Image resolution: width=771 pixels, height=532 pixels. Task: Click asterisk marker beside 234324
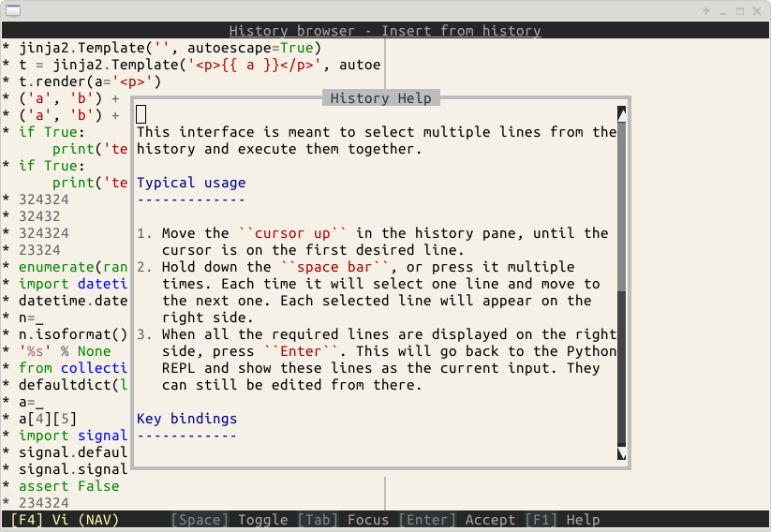coord(6,503)
